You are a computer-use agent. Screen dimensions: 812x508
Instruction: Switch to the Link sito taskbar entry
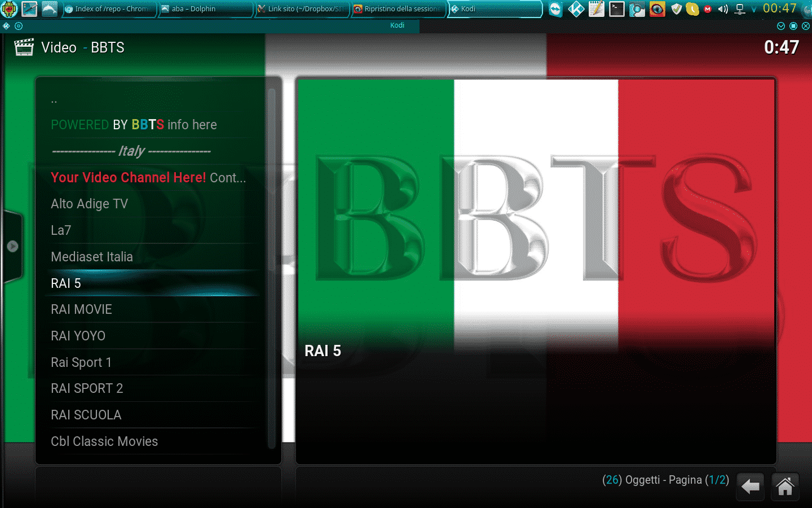[301, 9]
